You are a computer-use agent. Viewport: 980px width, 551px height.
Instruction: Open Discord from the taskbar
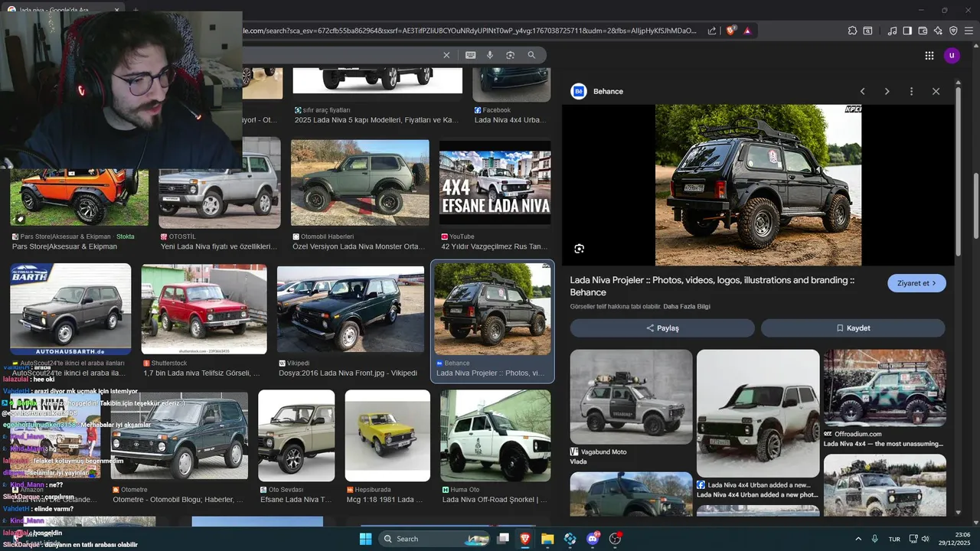pos(593,539)
